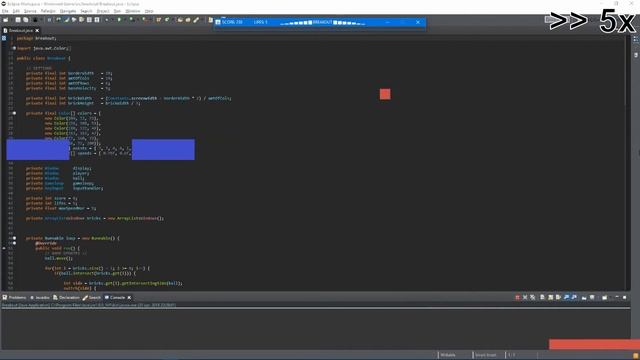Click Remove All Terminated Launches icon
640x360 pixels.
(533, 298)
